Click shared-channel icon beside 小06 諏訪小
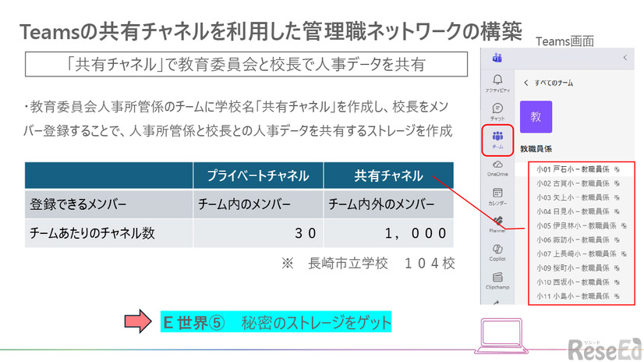Viewport: 644px width, 362px height. coord(617,240)
